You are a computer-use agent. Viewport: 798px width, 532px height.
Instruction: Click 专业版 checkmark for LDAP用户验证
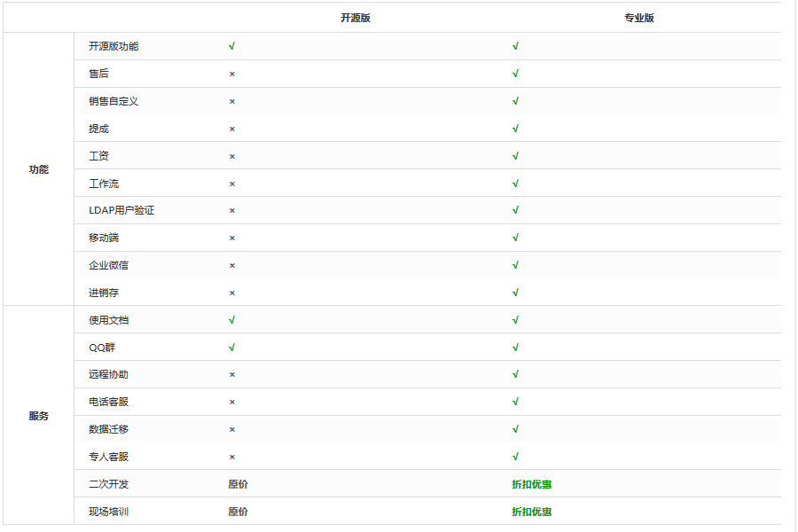(x=515, y=210)
